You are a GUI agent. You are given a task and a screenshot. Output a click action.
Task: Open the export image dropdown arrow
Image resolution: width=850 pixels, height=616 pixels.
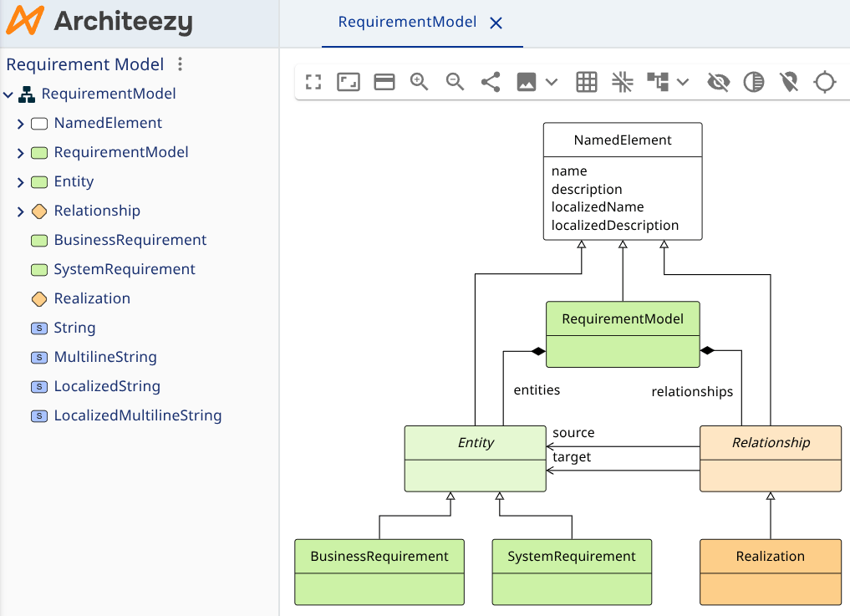(552, 82)
